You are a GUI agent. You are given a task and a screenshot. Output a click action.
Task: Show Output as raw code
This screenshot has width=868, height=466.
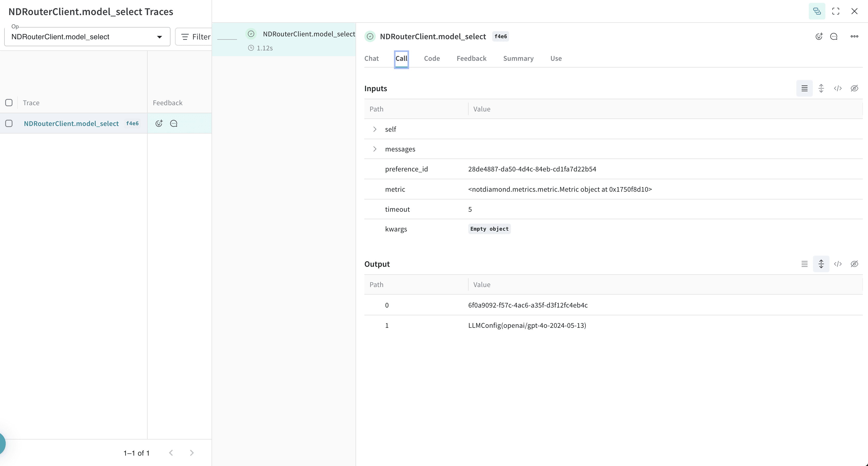click(x=838, y=264)
